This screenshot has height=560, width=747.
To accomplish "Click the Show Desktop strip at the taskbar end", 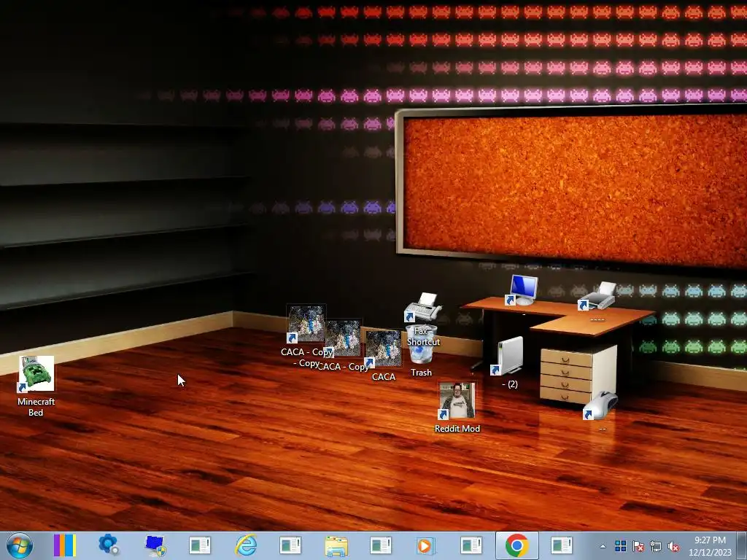I will click(742, 545).
